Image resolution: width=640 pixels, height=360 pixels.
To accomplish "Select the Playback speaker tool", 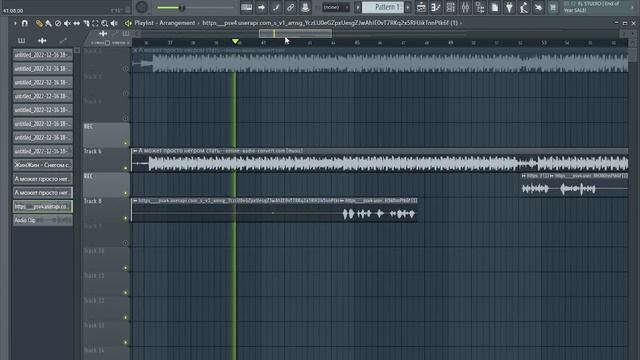I will (114, 24).
